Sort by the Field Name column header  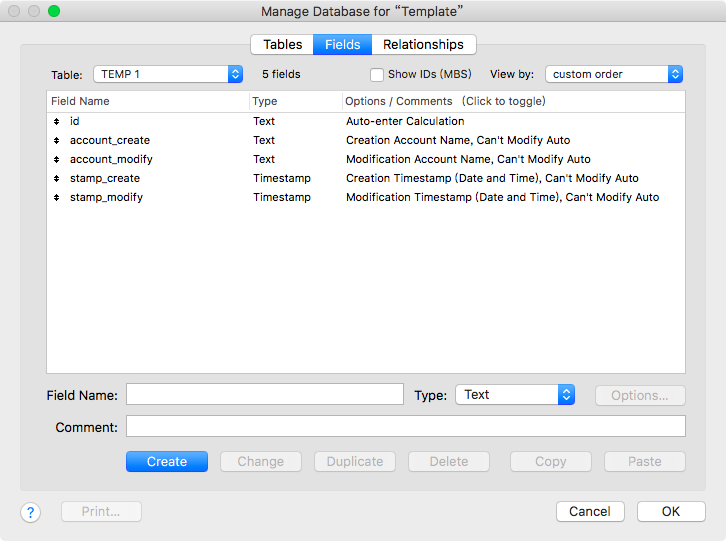pyautogui.click(x=148, y=101)
